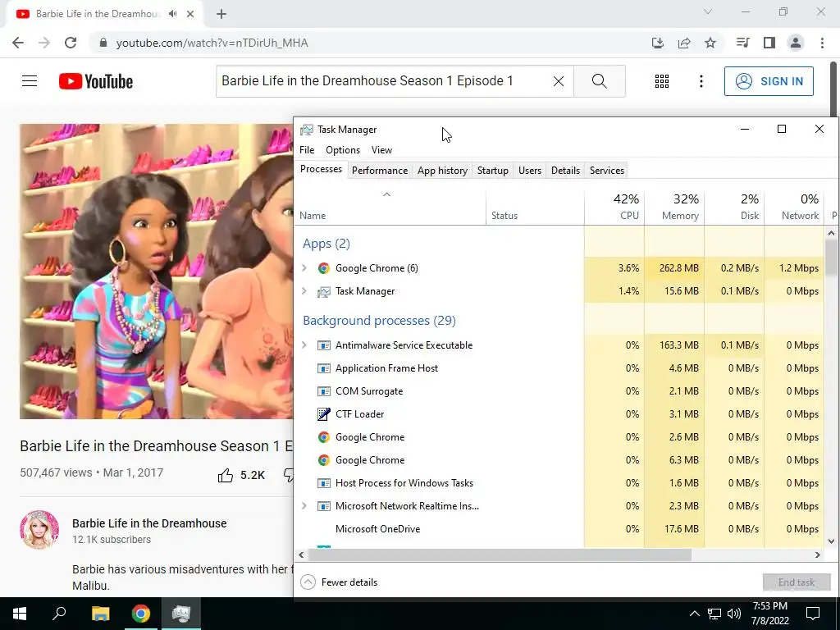This screenshot has width=840, height=630.
Task: Switch to Startup tab
Action: [x=493, y=171]
